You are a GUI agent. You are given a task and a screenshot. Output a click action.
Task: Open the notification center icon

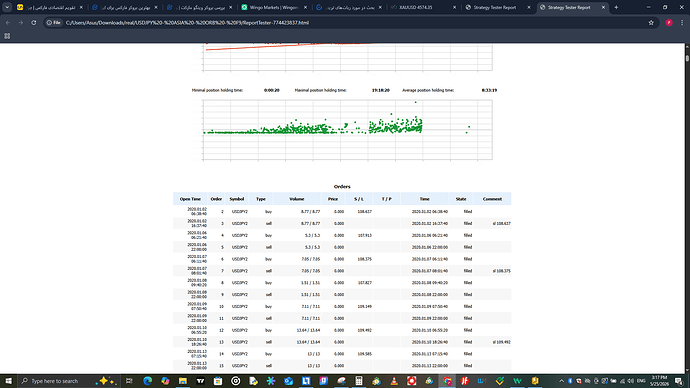click(679, 381)
